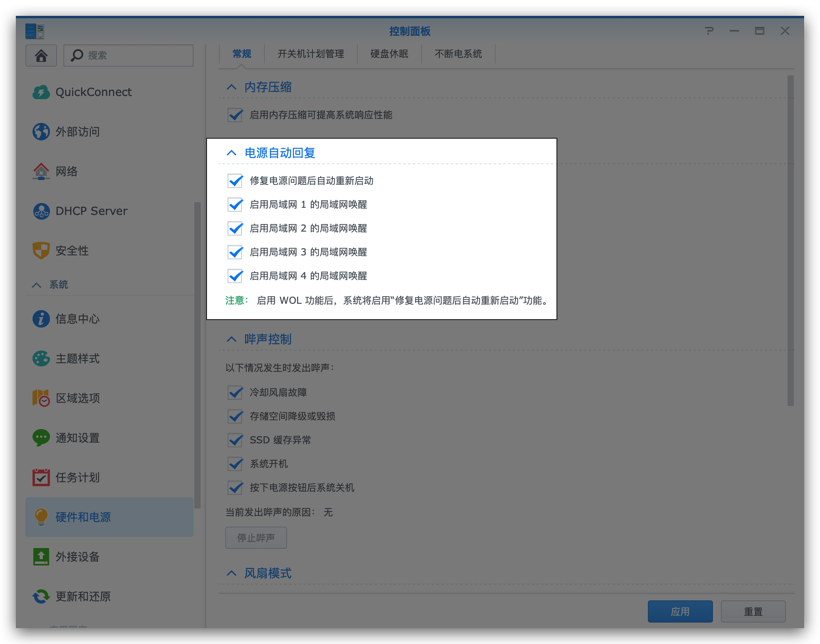Click the help question mark icon
This screenshot has height=644, width=820.
coord(709,31)
